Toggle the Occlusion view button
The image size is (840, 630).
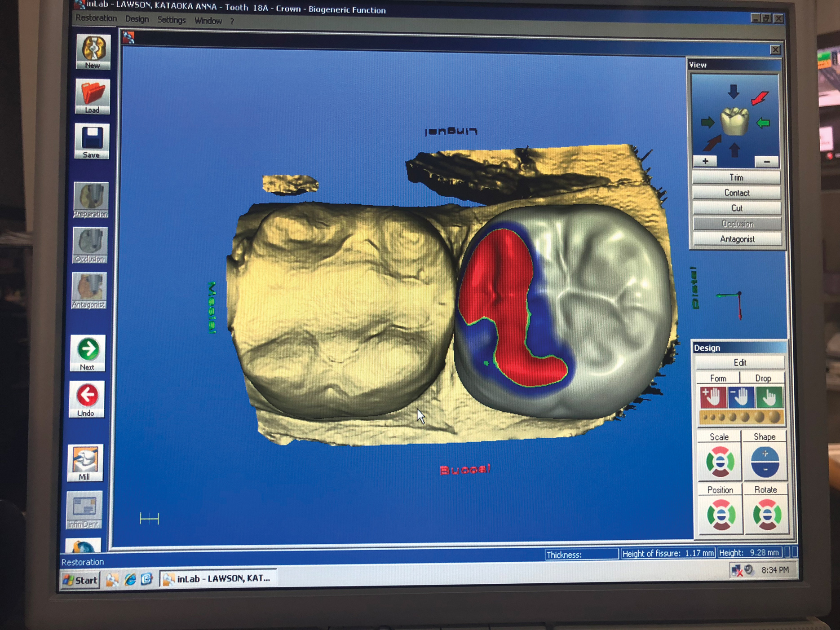(737, 224)
